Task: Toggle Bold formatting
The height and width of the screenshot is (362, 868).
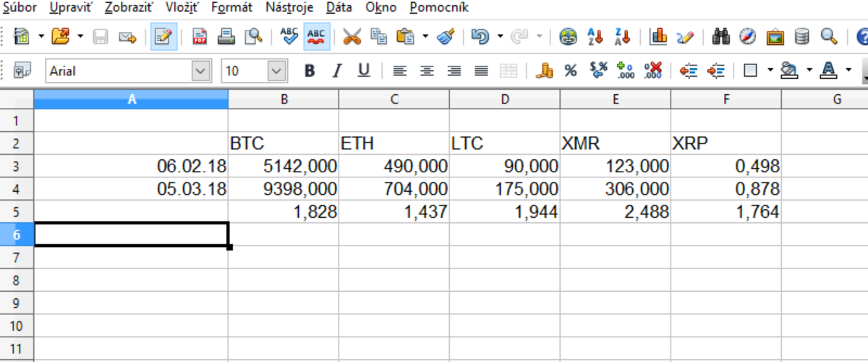Action: pos(310,71)
